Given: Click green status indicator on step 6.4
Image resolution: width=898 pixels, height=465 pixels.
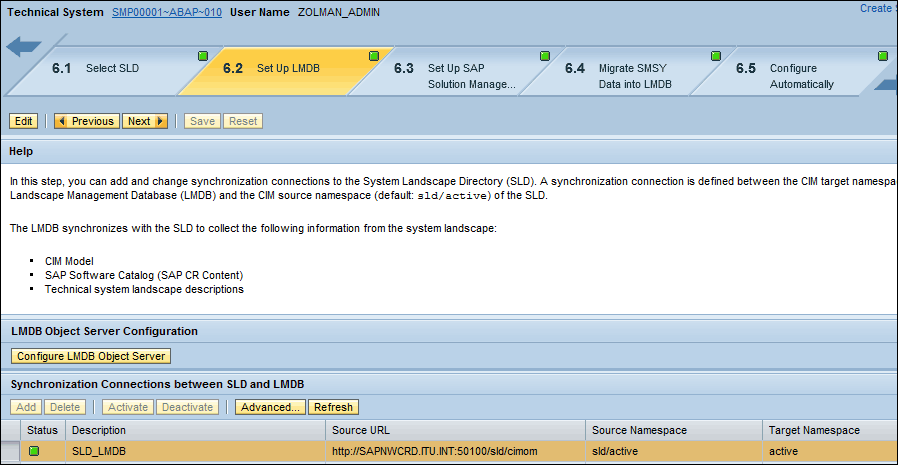Looking at the screenshot, I should (716, 55).
